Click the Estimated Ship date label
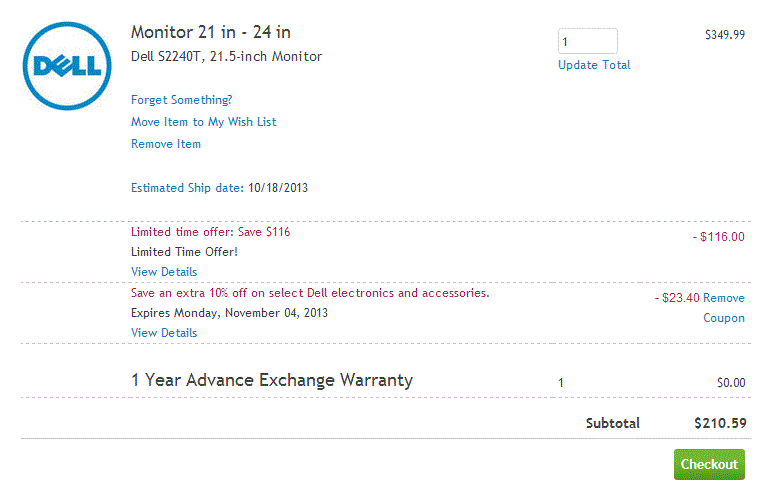The height and width of the screenshot is (488, 770). click(187, 188)
